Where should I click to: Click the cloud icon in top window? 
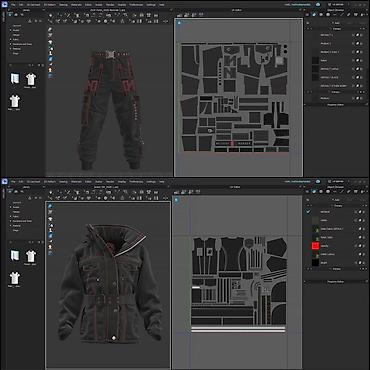(318, 5)
